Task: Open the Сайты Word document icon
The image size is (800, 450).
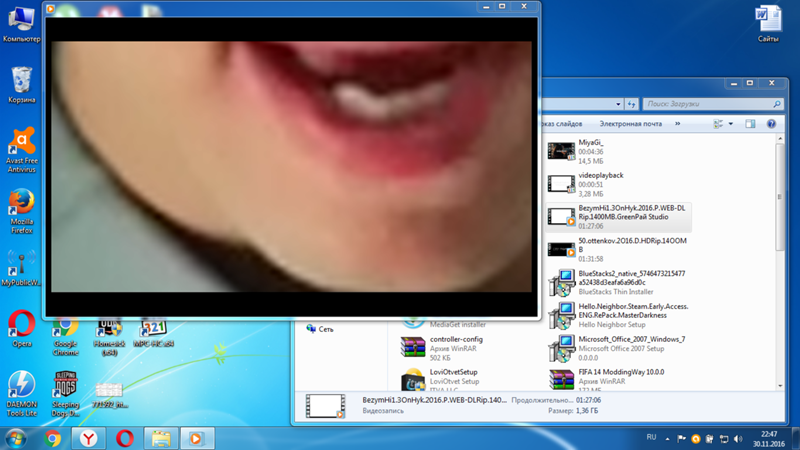Action: [x=768, y=23]
